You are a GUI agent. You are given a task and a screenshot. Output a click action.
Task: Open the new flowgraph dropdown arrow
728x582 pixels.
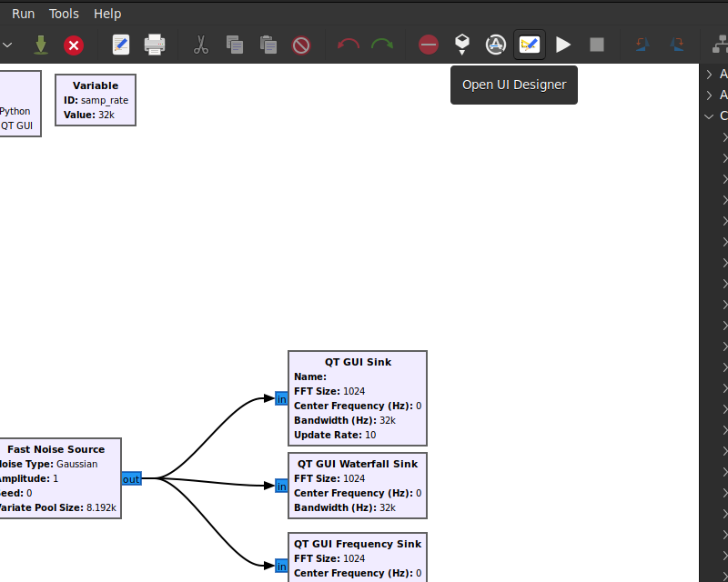(7, 44)
